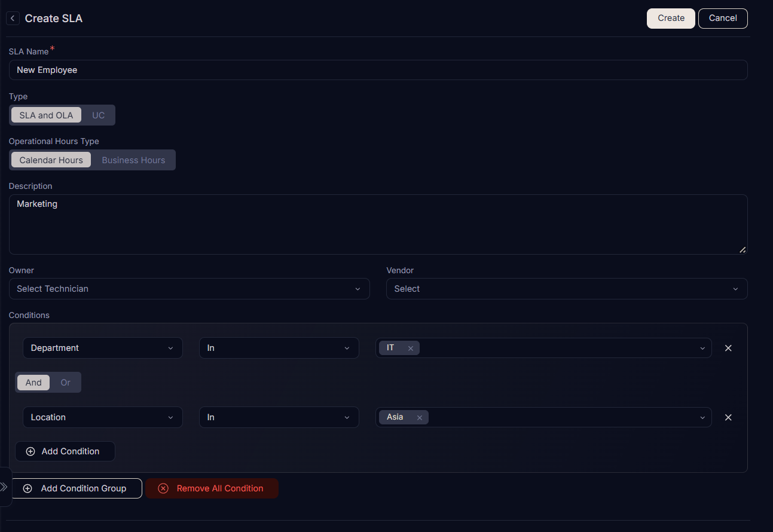773x532 pixels.
Task: Expand the value list containing IT
Action: (702, 348)
